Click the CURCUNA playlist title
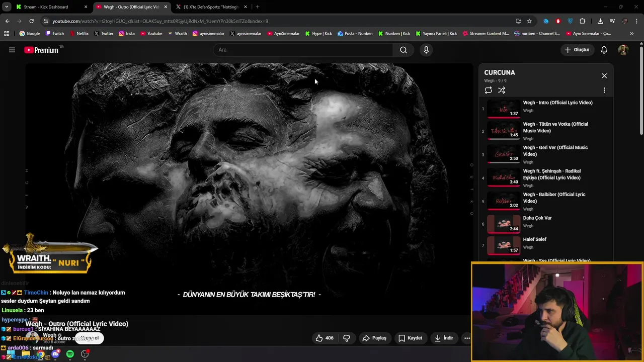 coord(500,72)
